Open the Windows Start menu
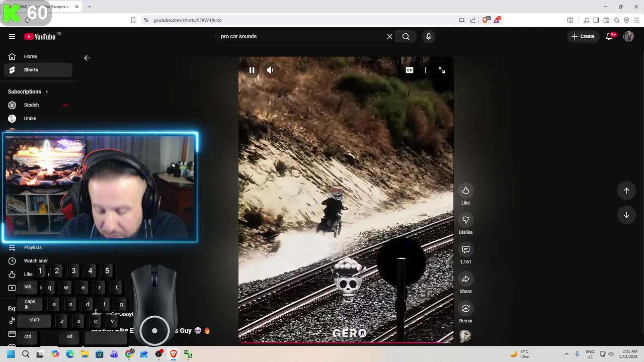This screenshot has height=362, width=644. 11,354
